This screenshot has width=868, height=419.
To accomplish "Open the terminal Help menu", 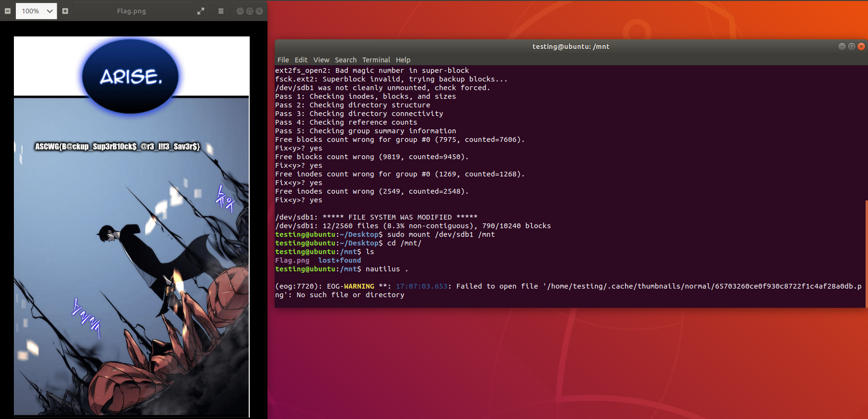I will [403, 60].
